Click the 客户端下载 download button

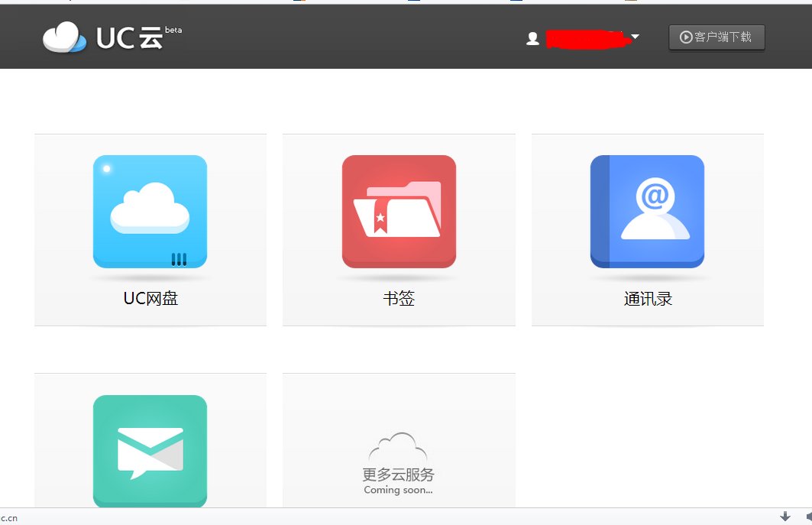point(717,37)
